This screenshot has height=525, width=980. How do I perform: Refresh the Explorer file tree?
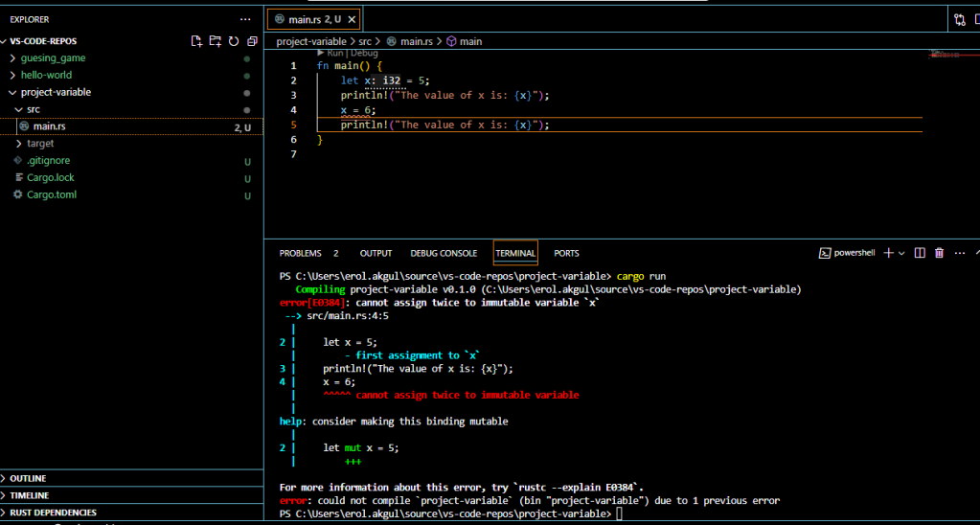point(233,41)
